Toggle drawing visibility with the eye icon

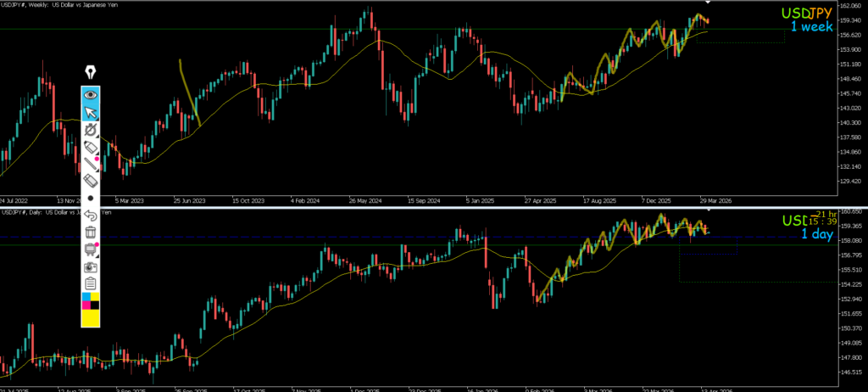click(x=91, y=95)
